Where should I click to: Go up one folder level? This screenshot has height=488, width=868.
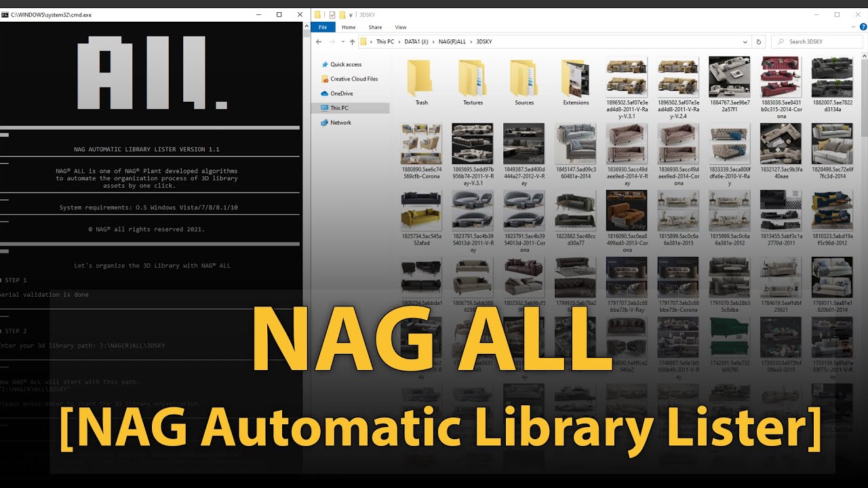click(351, 41)
